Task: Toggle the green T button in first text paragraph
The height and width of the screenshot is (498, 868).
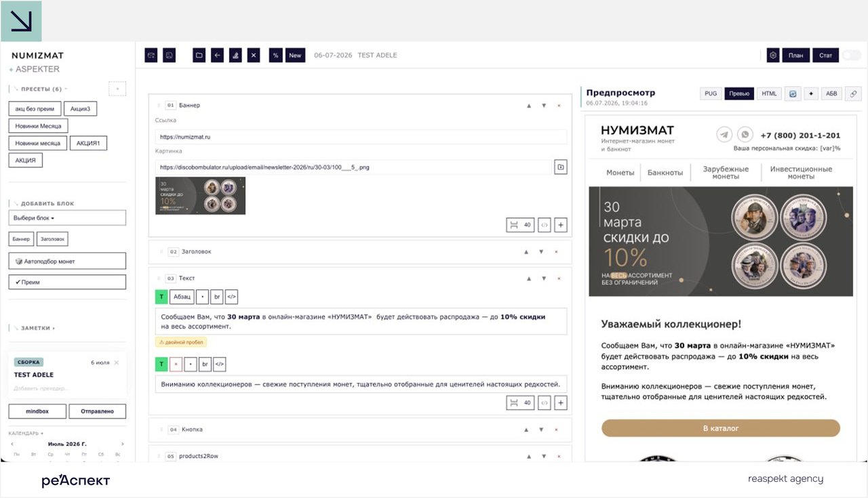Action: pyautogui.click(x=161, y=297)
